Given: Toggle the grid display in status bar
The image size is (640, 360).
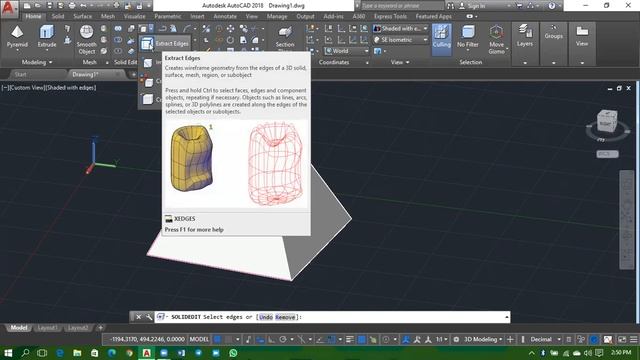Looking at the screenshot, I should 218,339.
